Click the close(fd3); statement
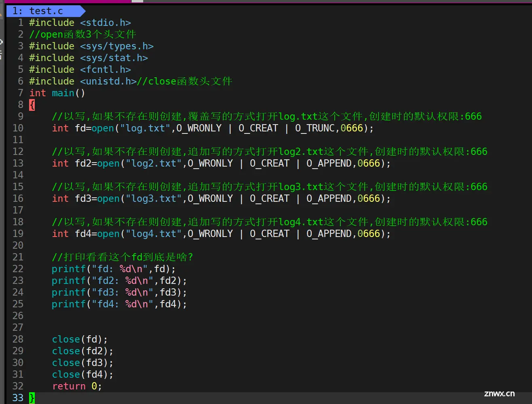The height and width of the screenshot is (404, 532). 82,363
